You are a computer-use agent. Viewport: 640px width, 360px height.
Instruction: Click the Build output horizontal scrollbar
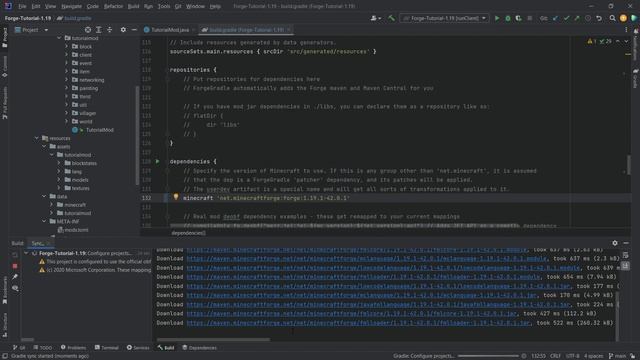[x=213, y=339]
